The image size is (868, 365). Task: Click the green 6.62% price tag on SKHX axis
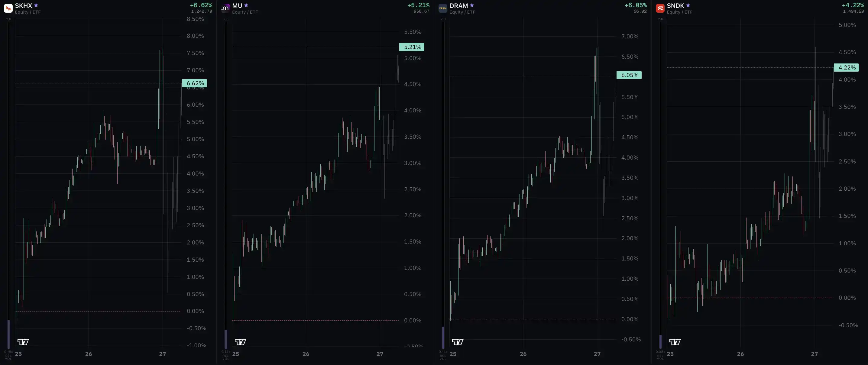pos(194,83)
